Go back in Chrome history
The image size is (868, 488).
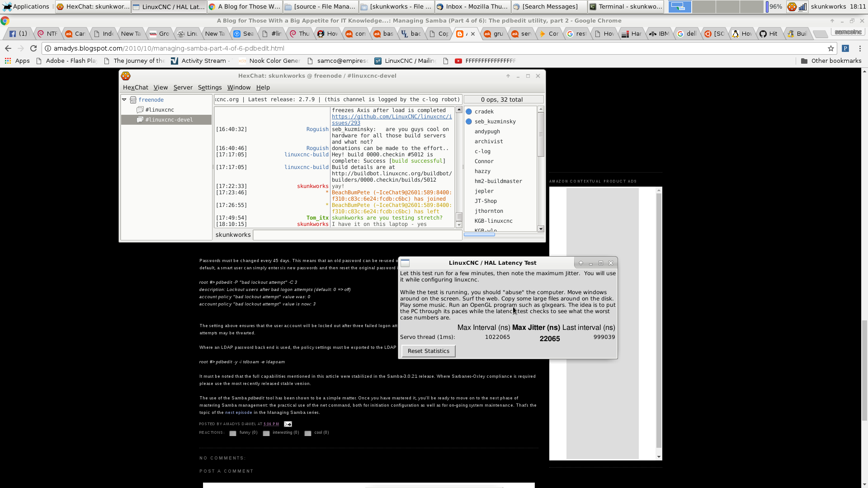[8, 48]
